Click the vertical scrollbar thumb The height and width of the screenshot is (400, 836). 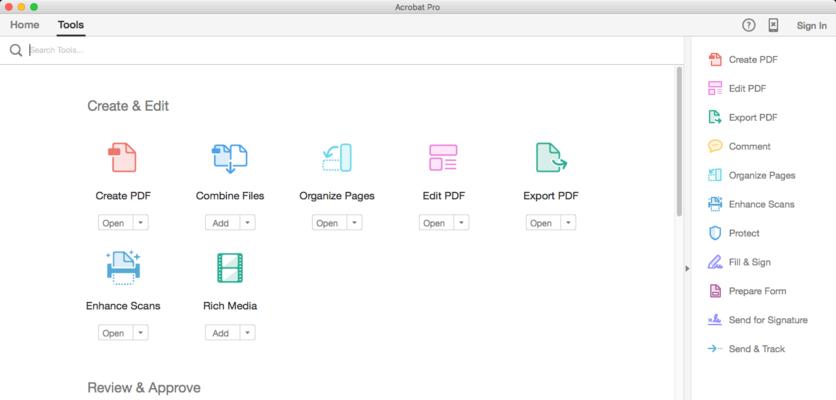[x=679, y=141]
